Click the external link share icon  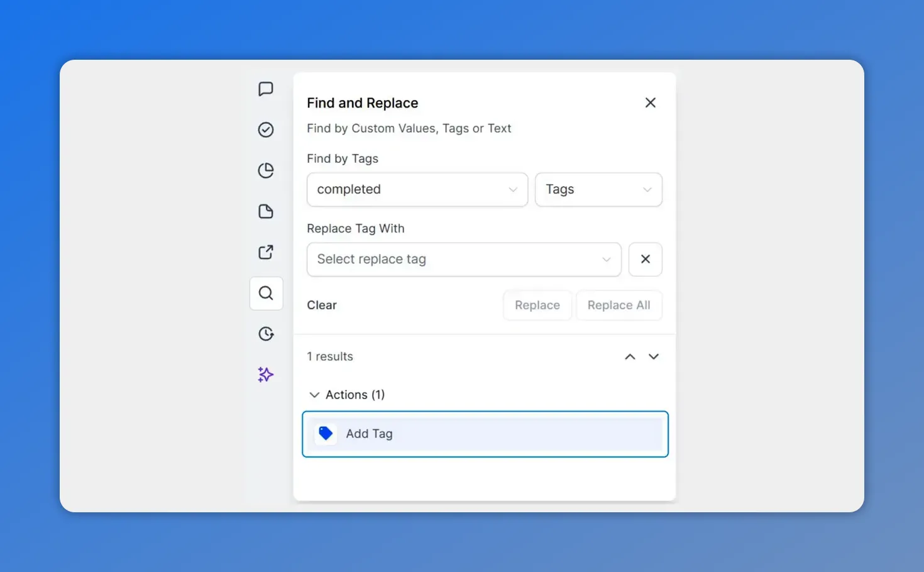pos(266,252)
